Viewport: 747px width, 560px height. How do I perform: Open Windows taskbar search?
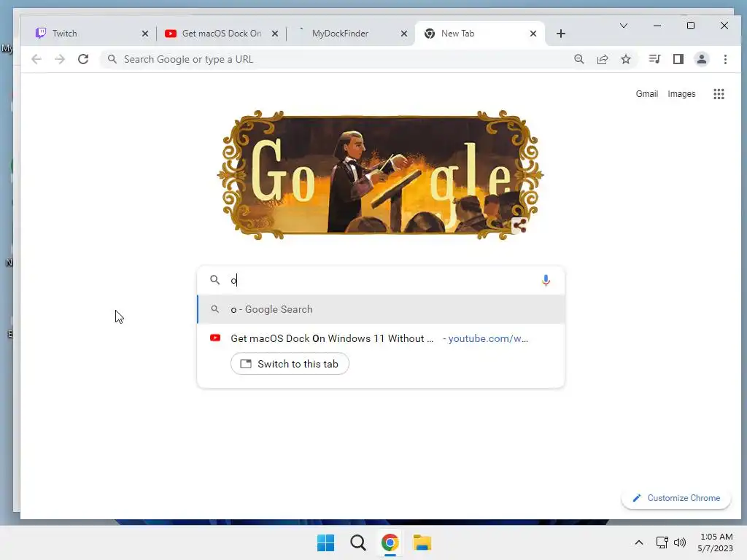click(x=357, y=542)
